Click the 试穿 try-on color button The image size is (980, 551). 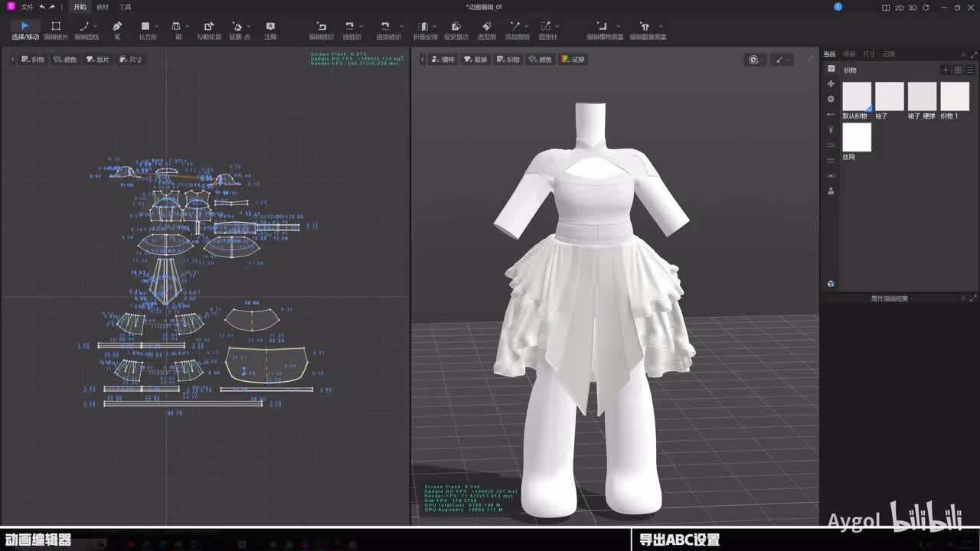(573, 59)
